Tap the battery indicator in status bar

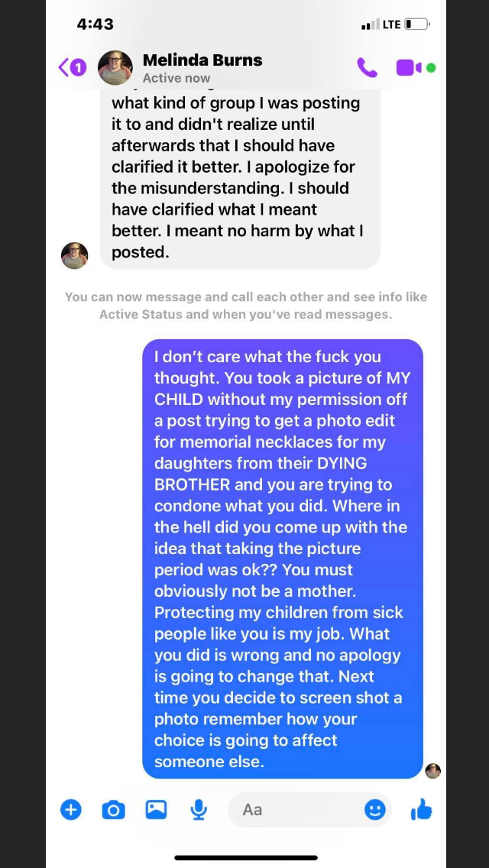coord(418,24)
